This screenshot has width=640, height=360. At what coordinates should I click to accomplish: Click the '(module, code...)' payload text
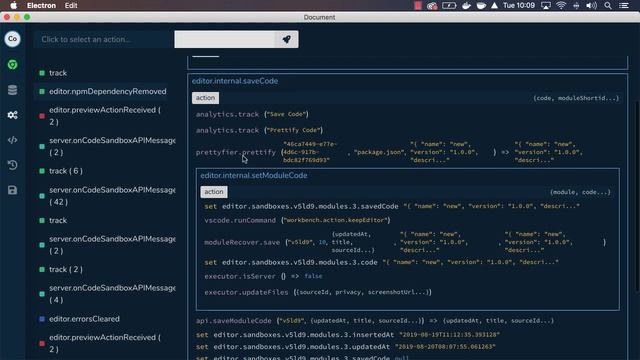pyautogui.click(x=580, y=192)
